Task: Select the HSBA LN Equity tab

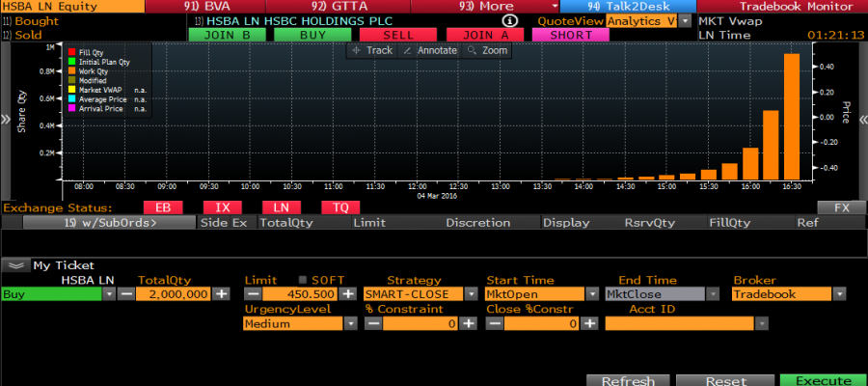Action: (72, 6)
